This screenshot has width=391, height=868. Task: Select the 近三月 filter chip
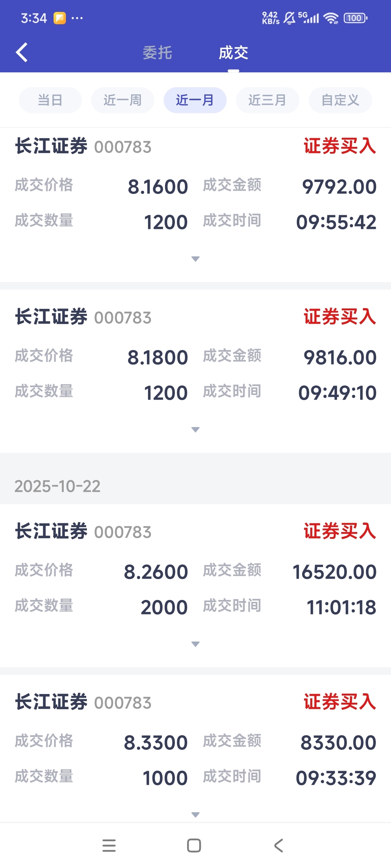point(267,100)
